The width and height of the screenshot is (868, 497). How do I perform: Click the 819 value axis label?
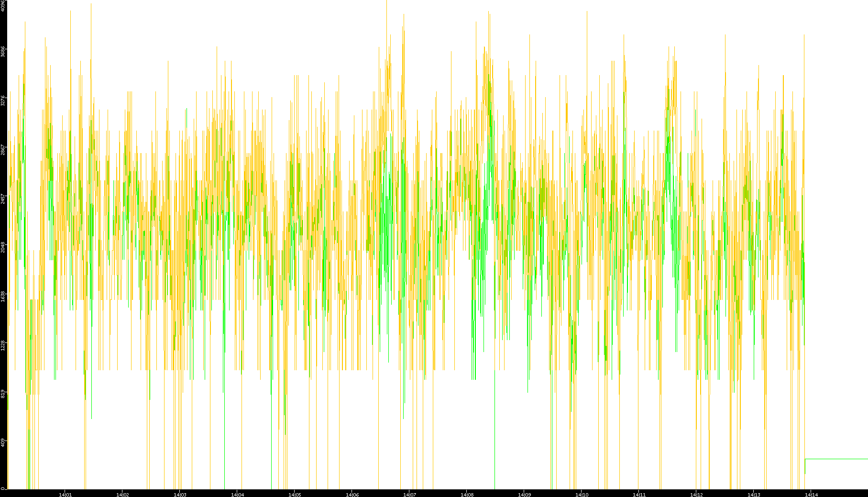(3, 394)
